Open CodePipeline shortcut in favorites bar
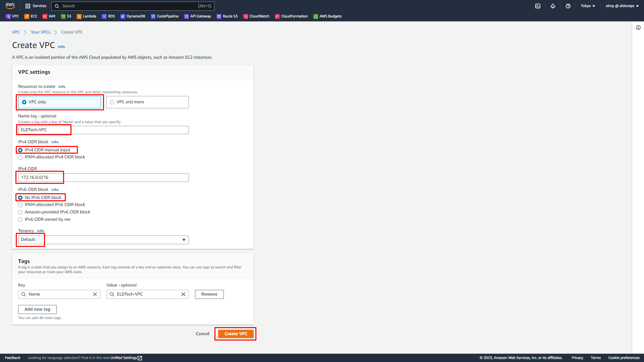644x362 pixels. tap(164, 16)
